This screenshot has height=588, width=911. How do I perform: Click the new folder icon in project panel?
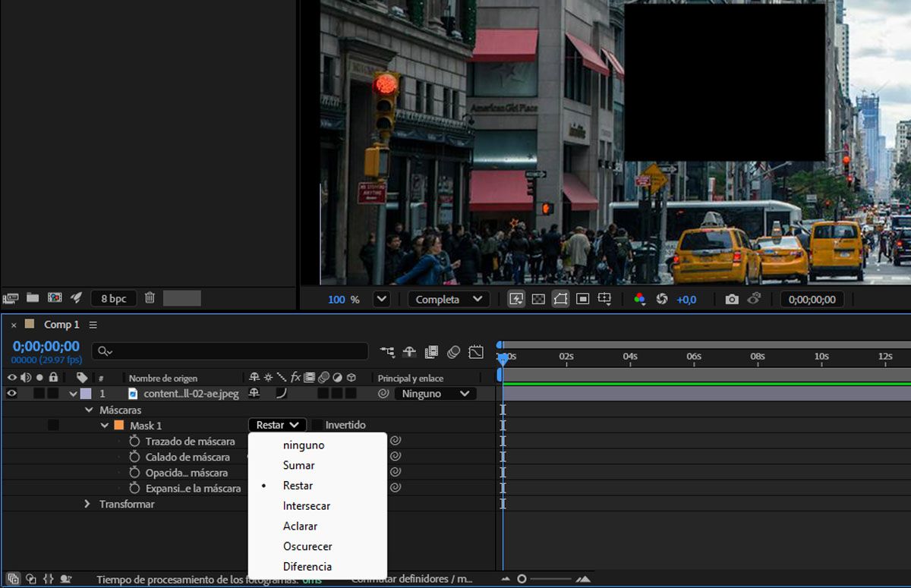pos(33,298)
